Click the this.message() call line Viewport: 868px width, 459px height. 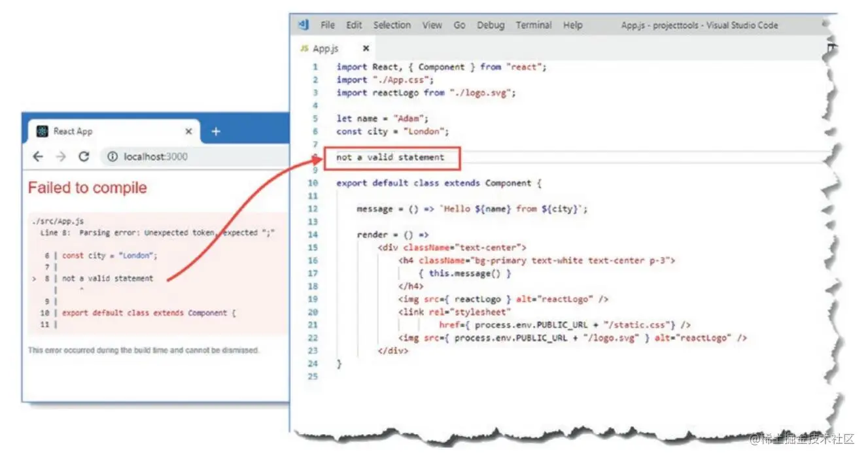465,273
